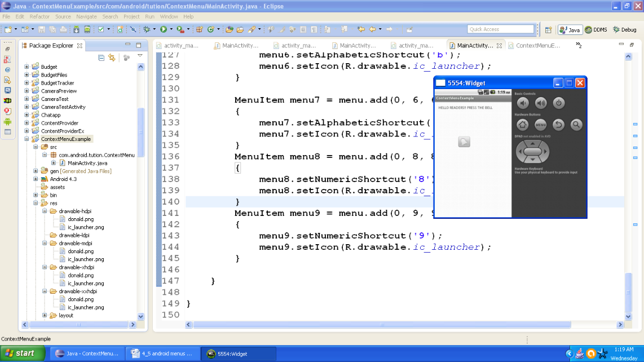Open the Window menu
The height and width of the screenshot is (362, 644).
pyautogui.click(x=169, y=16)
